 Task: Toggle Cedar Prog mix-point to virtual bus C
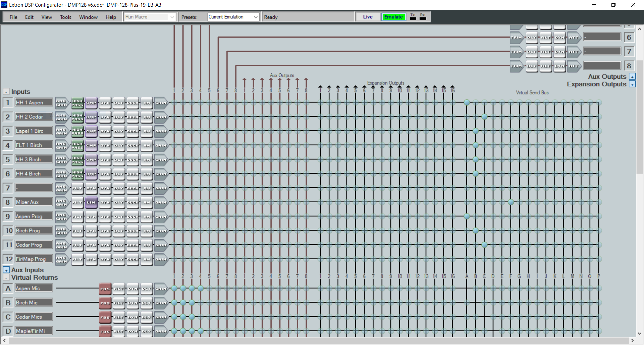pos(484,245)
